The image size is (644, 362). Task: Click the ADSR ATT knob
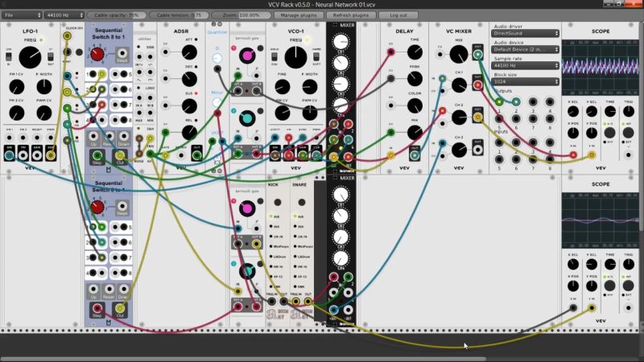(189, 52)
